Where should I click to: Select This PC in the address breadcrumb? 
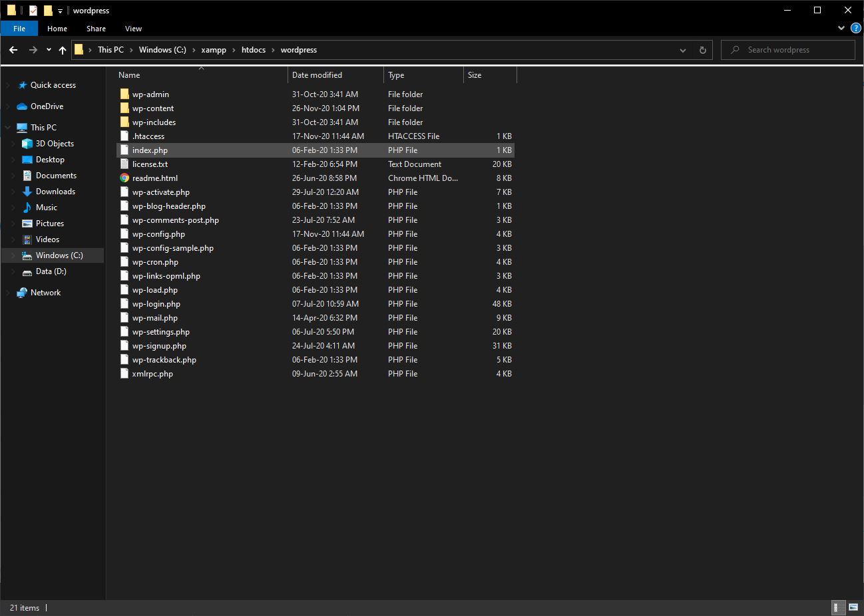coord(110,50)
